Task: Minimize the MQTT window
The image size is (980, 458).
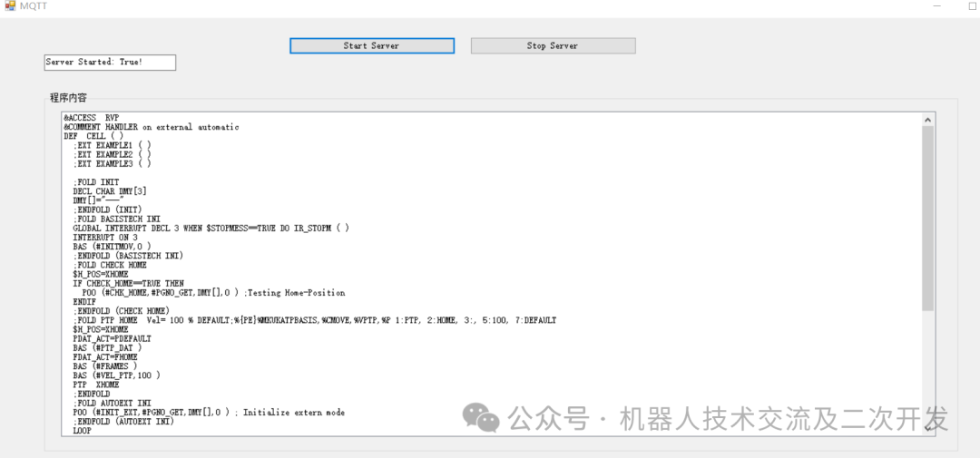Action: [x=936, y=5]
